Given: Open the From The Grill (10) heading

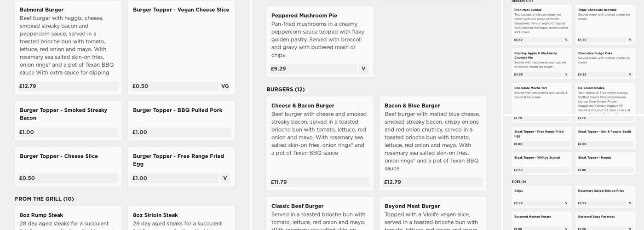Looking at the screenshot, I should [x=44, y=199].
